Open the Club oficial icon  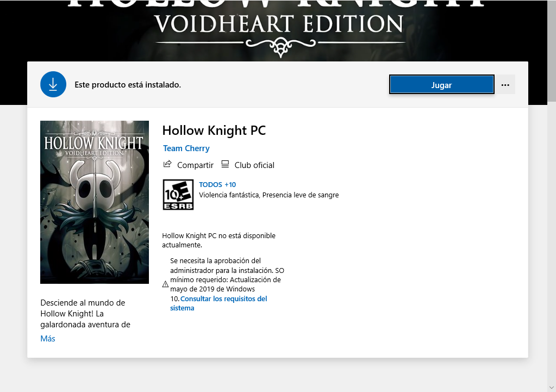pyautogui.click(x=225, y=164)
